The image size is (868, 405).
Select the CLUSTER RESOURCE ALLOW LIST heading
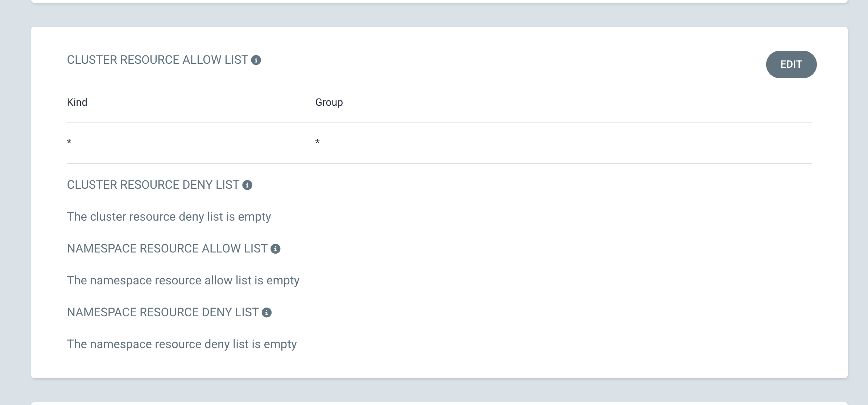[x=159, y=59]
